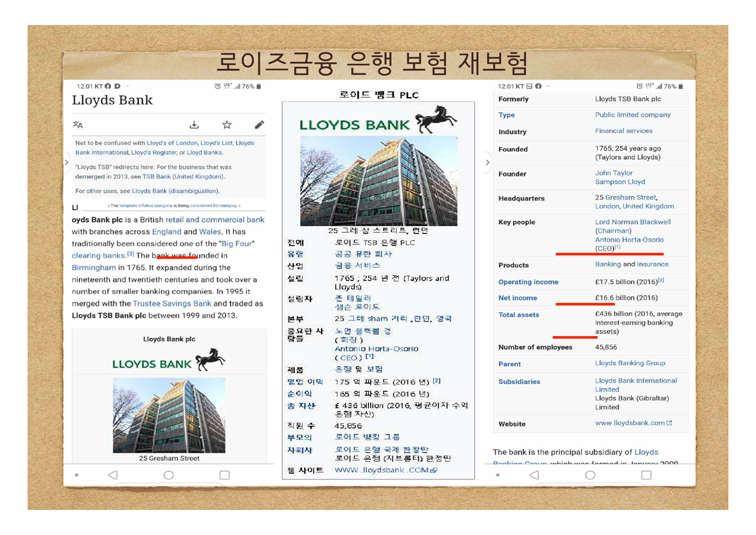Open "Lloyds Bank International Limited" subsidiary link
Viewport: 756px width, 535px height.
pyautogui.click(x=635, y=385)
